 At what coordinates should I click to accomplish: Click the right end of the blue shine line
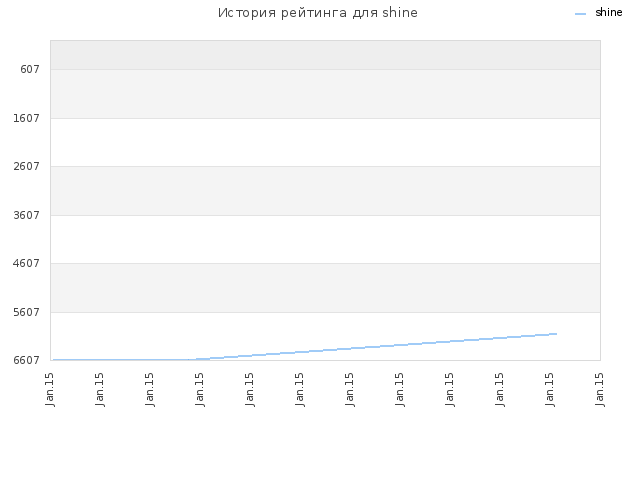pos(556,334)
